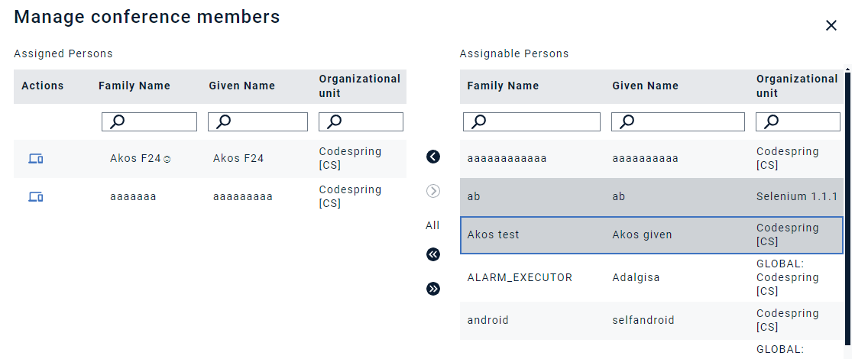This screenshot has height=359, width=868.
Task: Click the single left arrow assign button
Action: click(433, 157)
